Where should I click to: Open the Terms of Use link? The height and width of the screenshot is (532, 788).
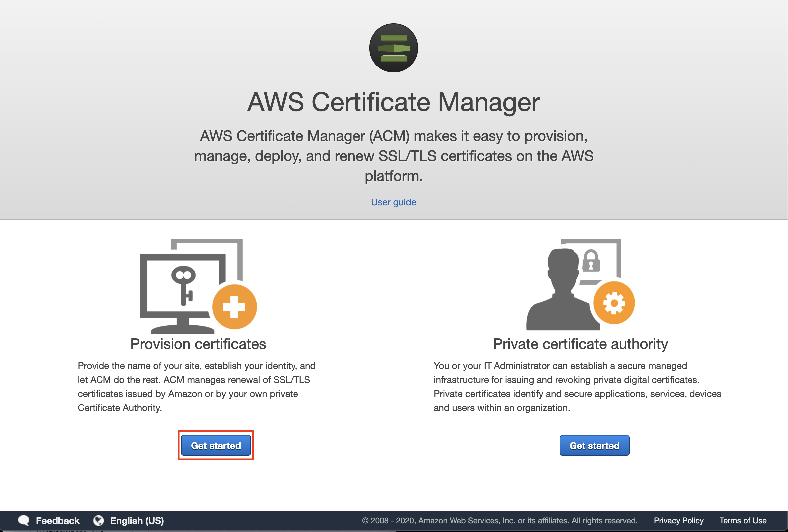743,520
